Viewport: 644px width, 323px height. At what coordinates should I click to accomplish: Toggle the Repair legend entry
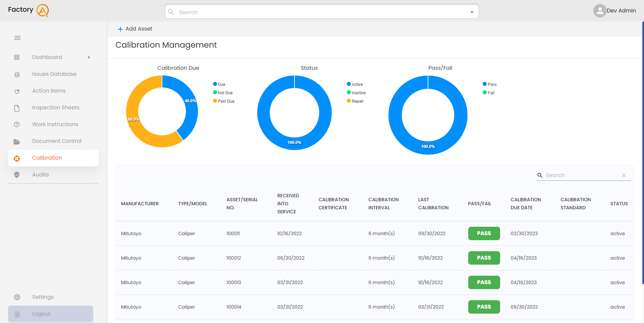coord(355,101)
